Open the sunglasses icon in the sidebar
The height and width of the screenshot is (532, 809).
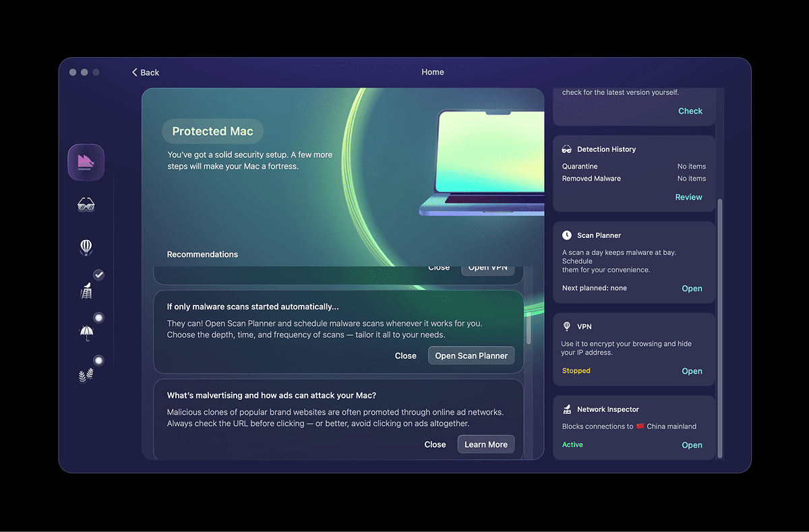tap(86, 205)
